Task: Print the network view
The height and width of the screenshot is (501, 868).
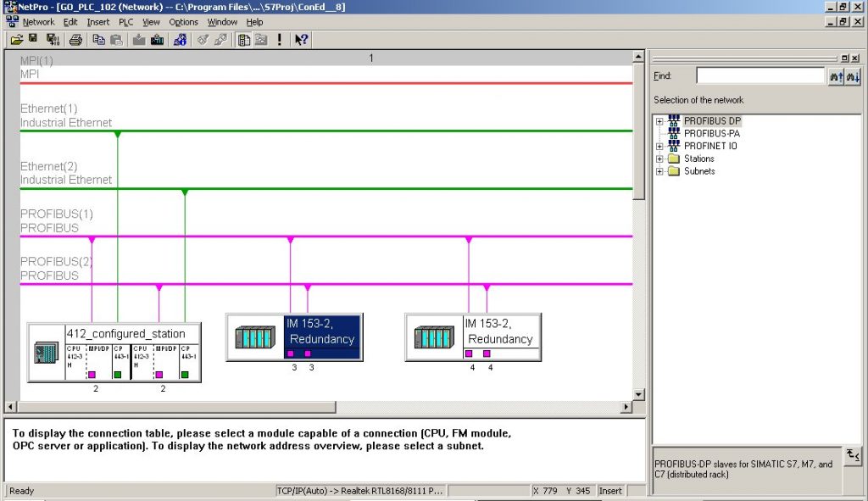Action: [75, 39]
